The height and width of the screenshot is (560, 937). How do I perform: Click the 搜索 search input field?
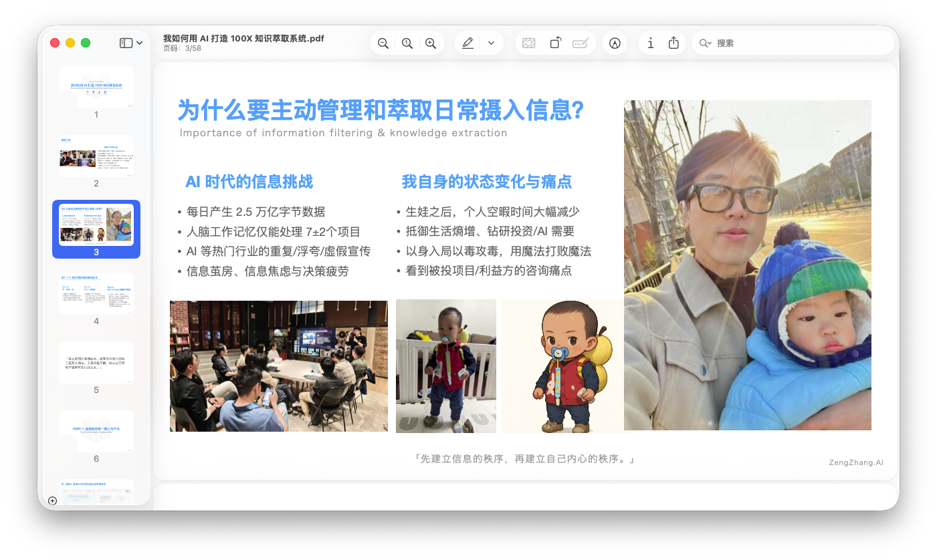pyautogui.click(x=796, y=43)
